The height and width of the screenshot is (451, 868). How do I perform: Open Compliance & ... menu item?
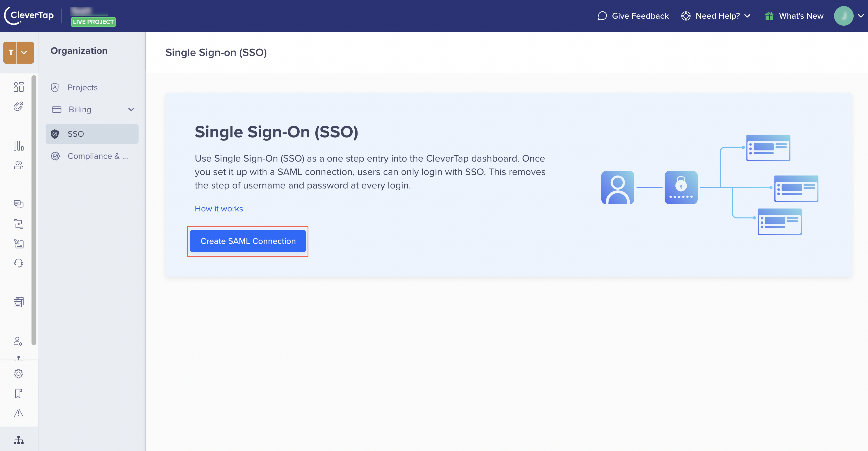[92, 156]
